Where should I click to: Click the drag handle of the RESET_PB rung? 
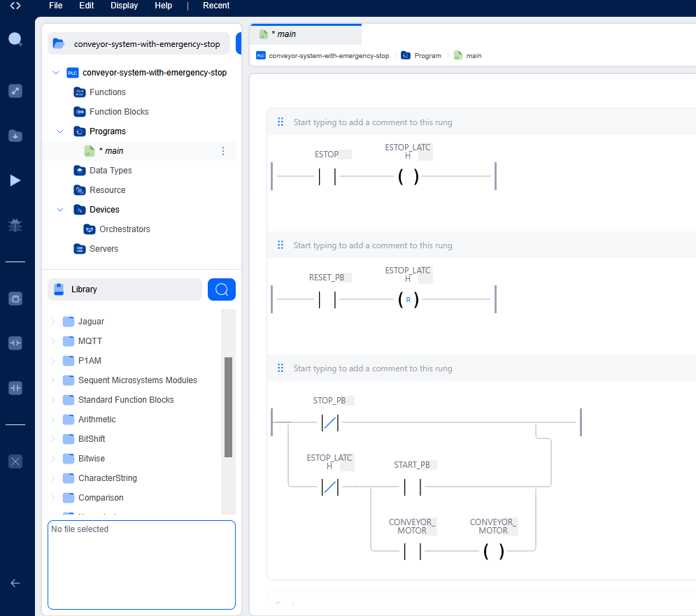(280, 245)
